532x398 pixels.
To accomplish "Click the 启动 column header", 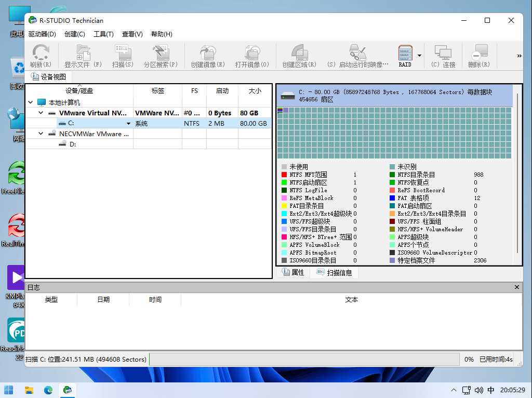I will [222, 91].
